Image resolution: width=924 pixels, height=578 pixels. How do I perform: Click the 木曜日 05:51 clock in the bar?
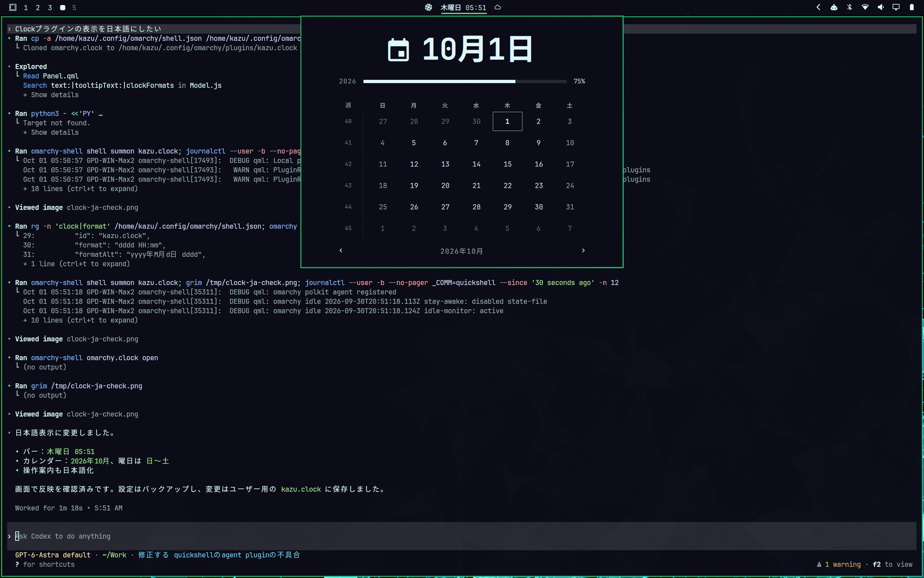(x=463, y=8)
